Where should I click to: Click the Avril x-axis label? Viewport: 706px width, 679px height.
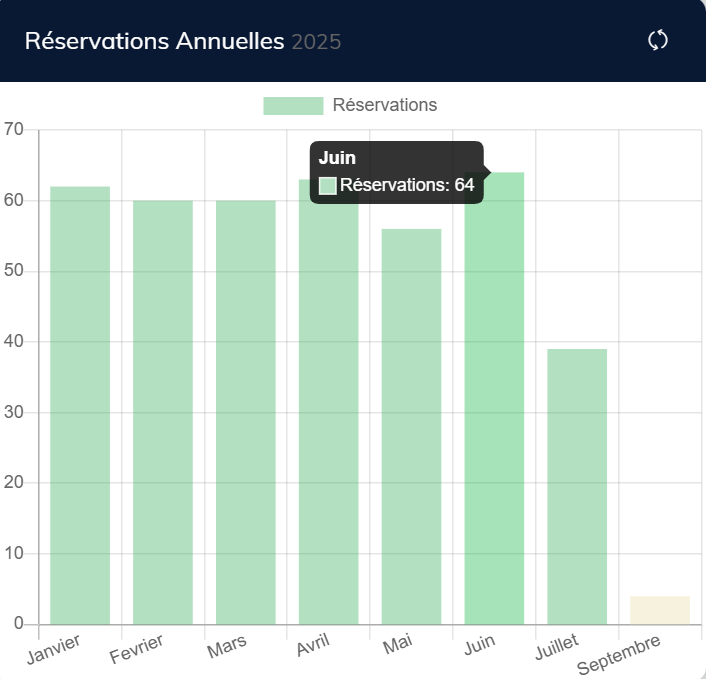tap(313, 647)
